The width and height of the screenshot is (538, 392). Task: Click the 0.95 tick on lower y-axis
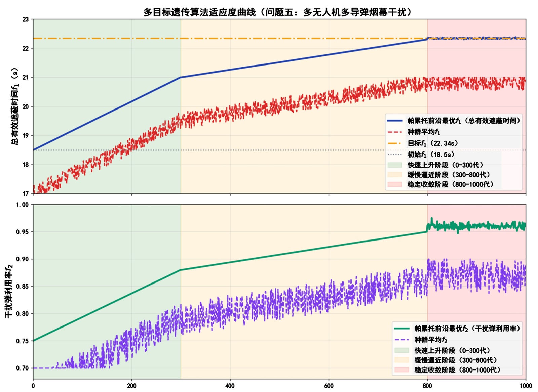pos(23,232)
